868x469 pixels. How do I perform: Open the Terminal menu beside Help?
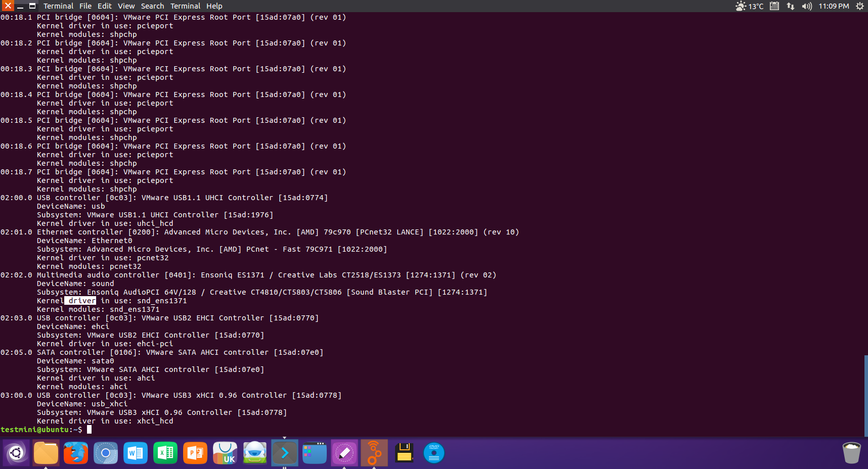[x=185, y=6]
